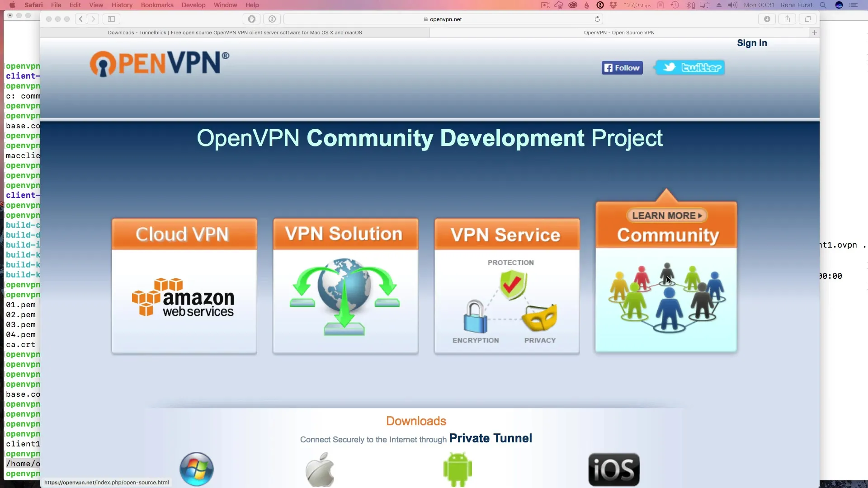The width and height of the screenshot is (868, 488).
Task: Open the Safari share button
Action: coord(787,19)
